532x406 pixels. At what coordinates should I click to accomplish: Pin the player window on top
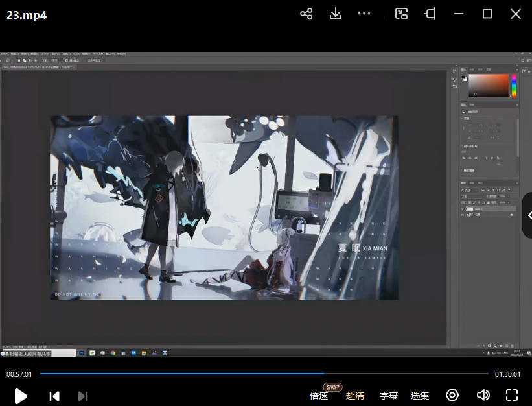(x=430, y=14)
